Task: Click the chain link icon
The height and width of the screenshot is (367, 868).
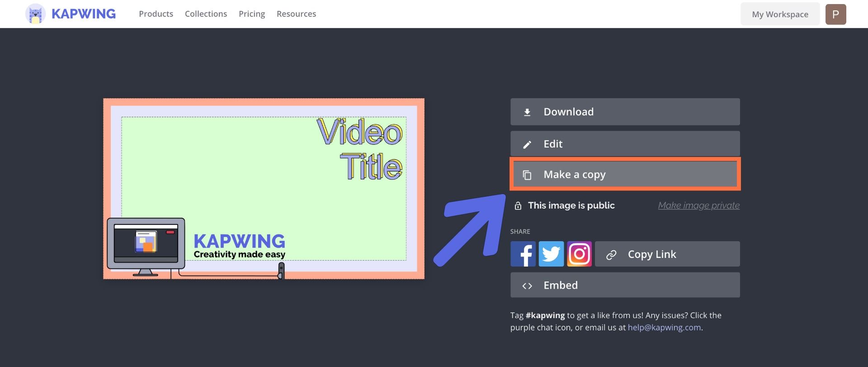Action: click(x=611, y=255)
